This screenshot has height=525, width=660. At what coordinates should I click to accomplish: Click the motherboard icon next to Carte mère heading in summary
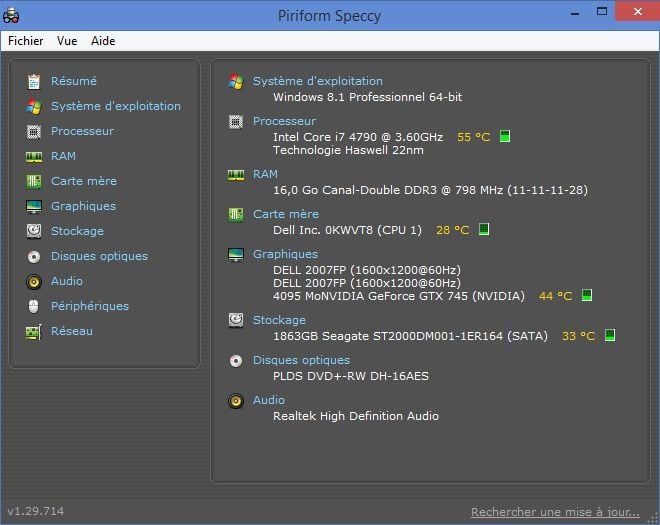236,215
